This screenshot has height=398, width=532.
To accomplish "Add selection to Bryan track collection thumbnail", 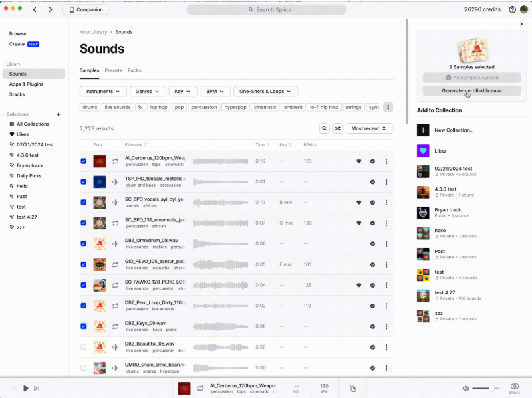I will click(423, 213).
